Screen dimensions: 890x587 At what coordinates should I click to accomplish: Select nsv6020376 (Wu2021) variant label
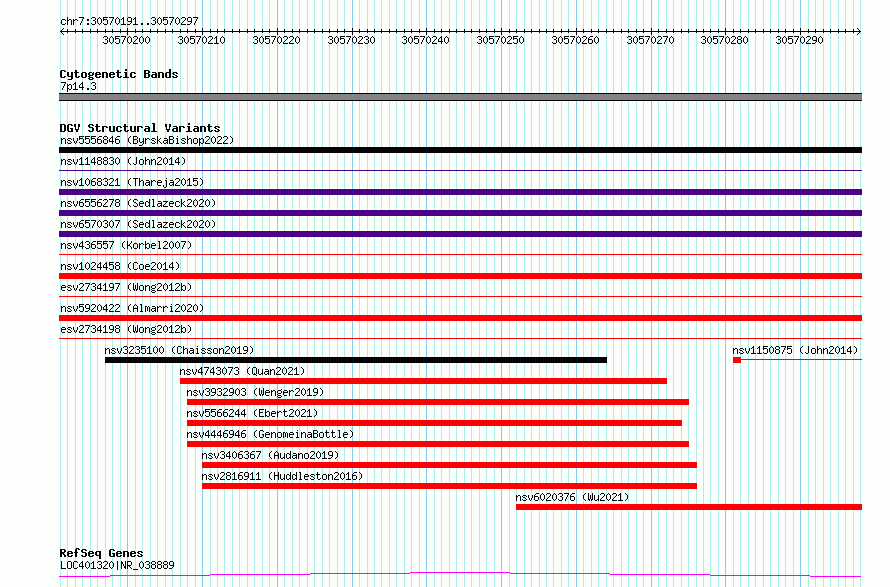tap(572, 497)
